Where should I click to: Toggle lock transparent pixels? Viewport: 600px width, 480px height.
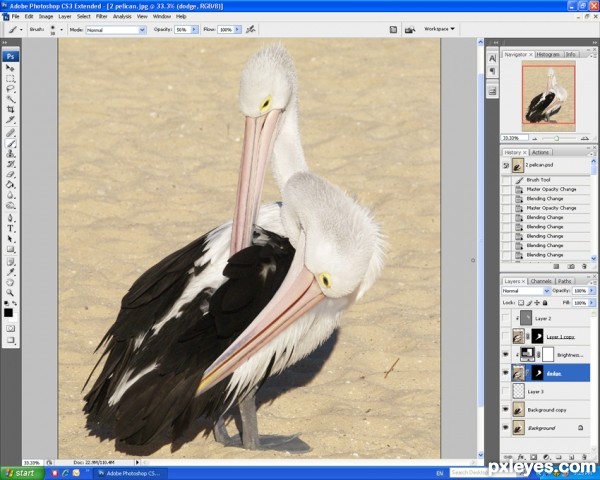pos(521,303)
